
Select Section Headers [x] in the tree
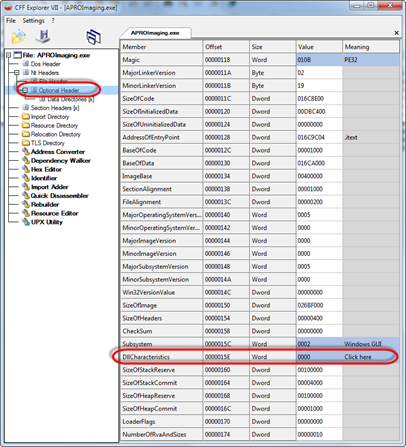(x=55, y=108)
